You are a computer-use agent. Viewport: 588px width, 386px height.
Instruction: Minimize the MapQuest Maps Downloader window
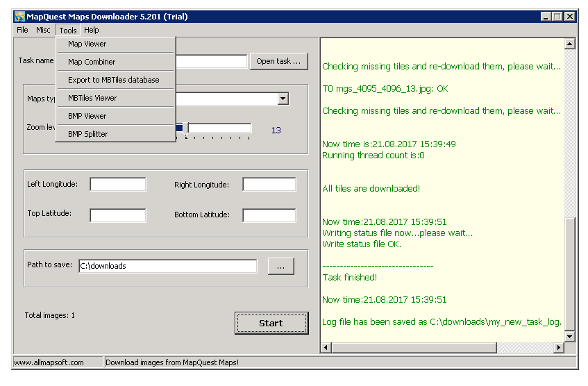point(546,17)
